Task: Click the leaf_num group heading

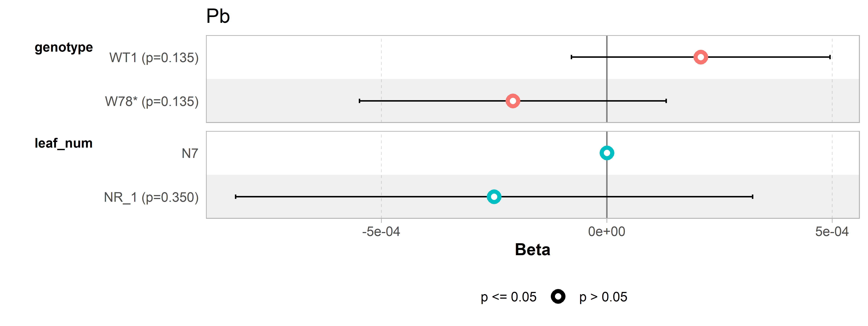Action: (x=64, y=143)
